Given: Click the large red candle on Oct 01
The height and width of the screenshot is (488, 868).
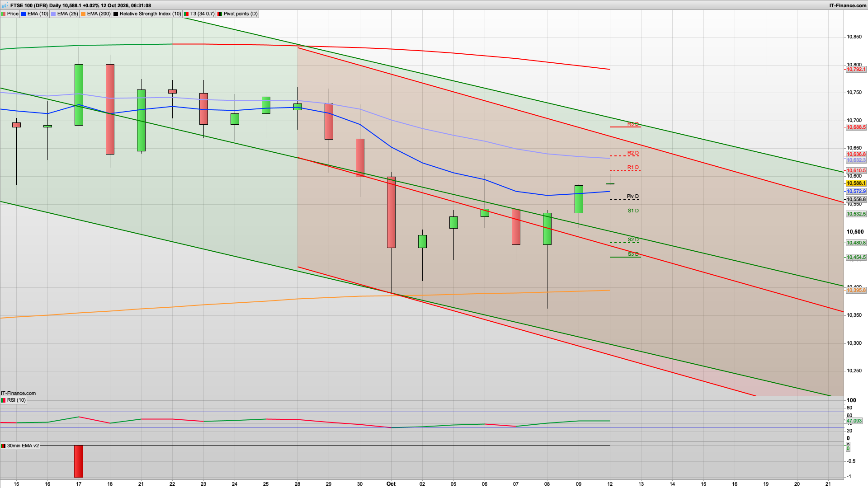Looking at the screenshot, I should [x=391, y=212].
